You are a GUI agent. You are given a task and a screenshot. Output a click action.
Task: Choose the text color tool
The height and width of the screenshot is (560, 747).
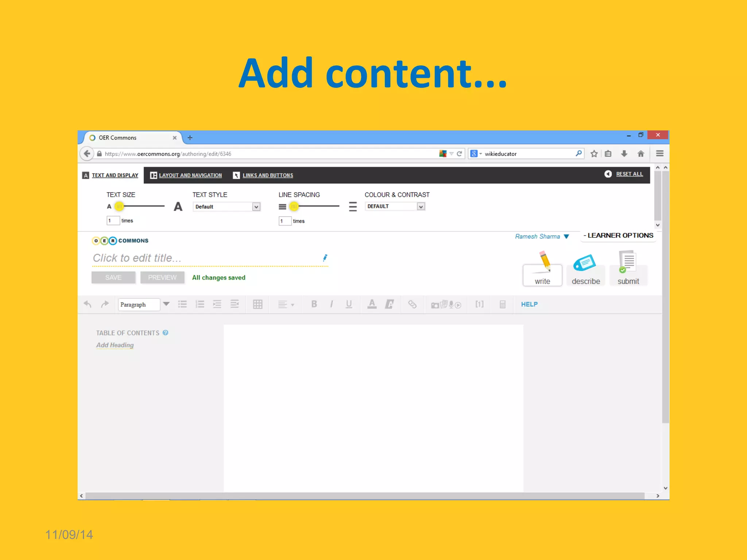click(x=372, y=304)
